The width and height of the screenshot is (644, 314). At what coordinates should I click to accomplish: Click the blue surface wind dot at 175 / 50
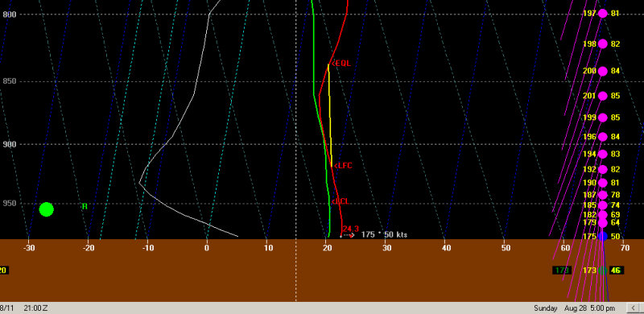click(x=602, y=237)
